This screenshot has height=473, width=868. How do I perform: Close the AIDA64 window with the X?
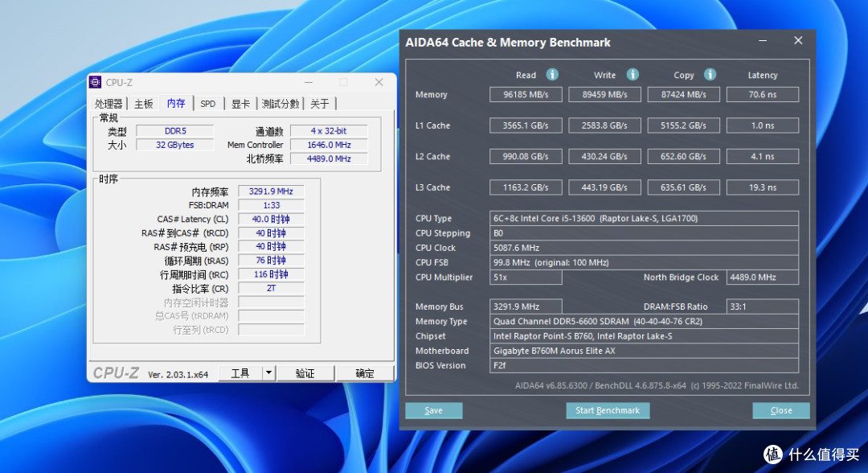point(798,40)
